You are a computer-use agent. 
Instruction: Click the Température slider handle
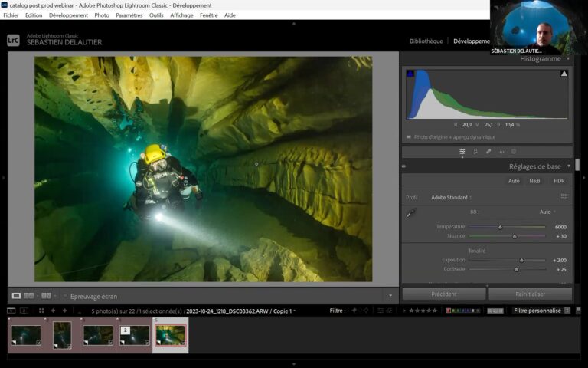point(500,227)
